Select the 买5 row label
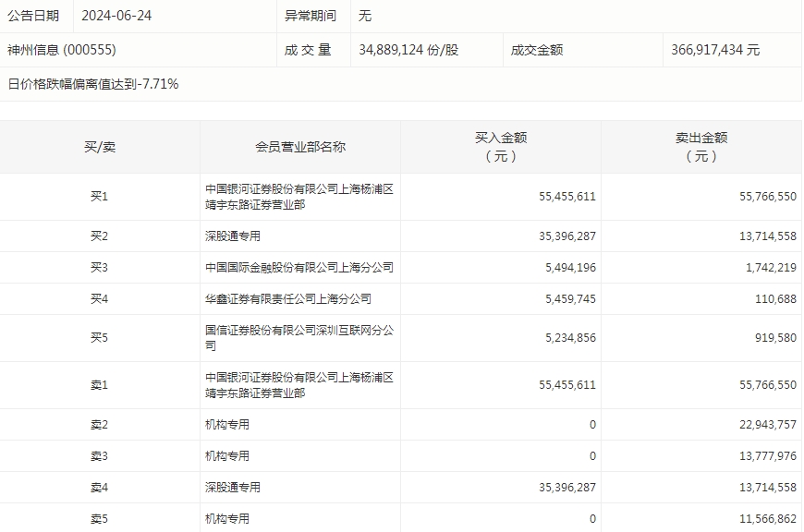 click(x=100, y=338)
